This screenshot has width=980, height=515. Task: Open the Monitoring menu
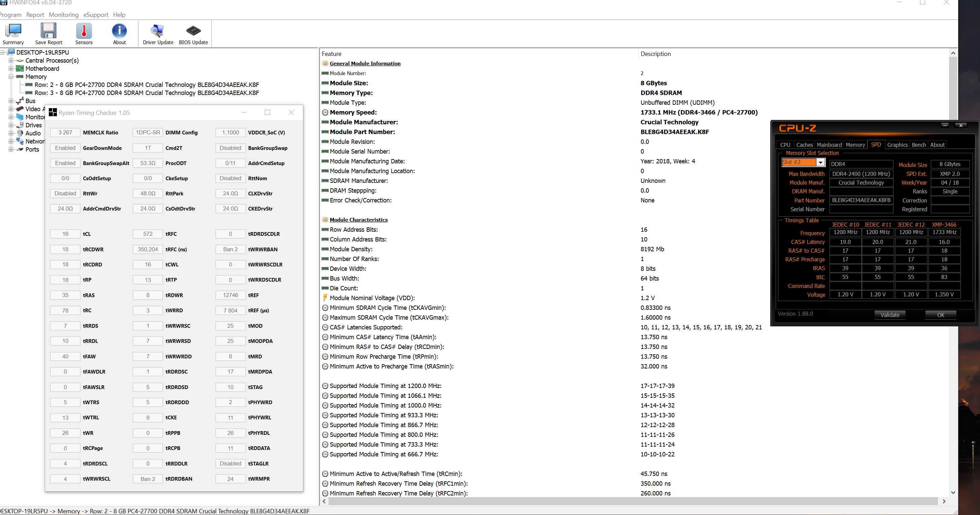click(x=64, y=15)
